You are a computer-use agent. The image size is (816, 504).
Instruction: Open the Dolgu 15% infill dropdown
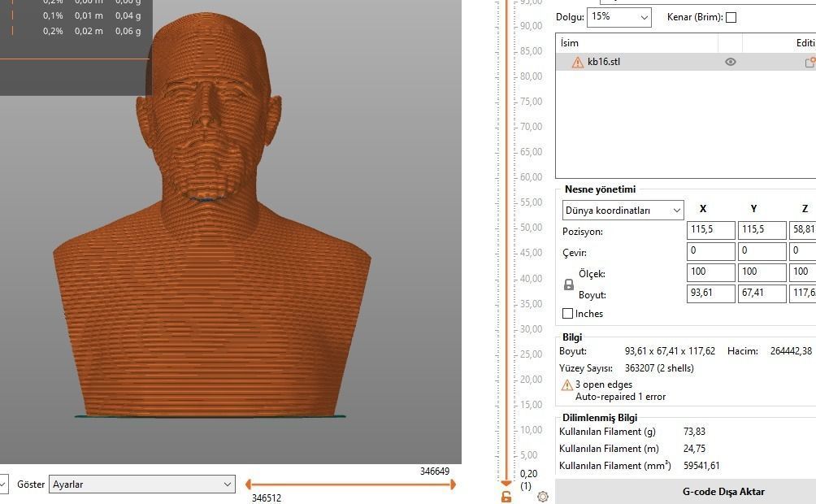[x=619, y=17]
